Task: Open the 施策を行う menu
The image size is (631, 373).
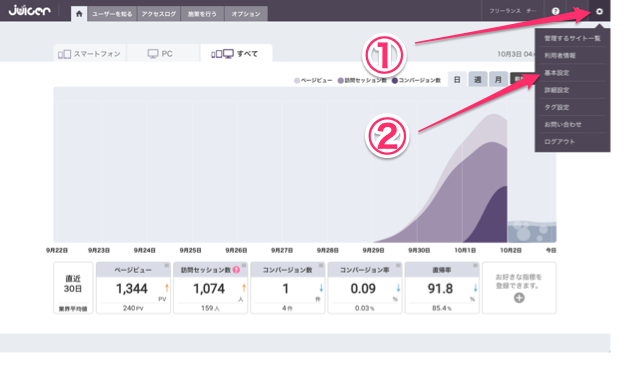Action: tap(202, 14)
